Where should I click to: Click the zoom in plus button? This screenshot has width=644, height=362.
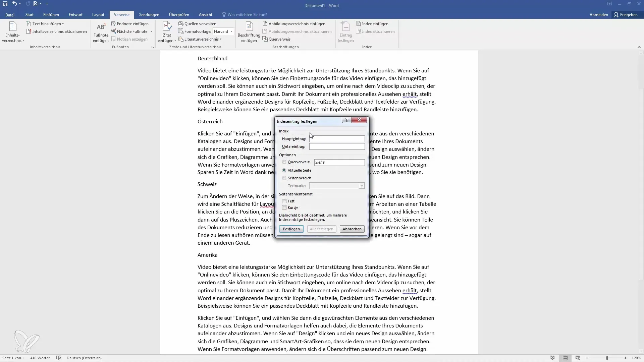[x=626, y=358]
